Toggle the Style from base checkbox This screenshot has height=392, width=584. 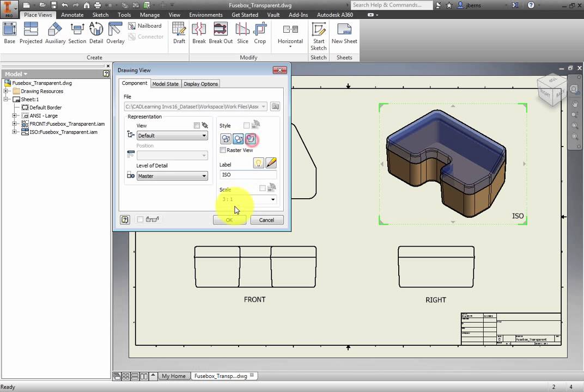[246, 125]
